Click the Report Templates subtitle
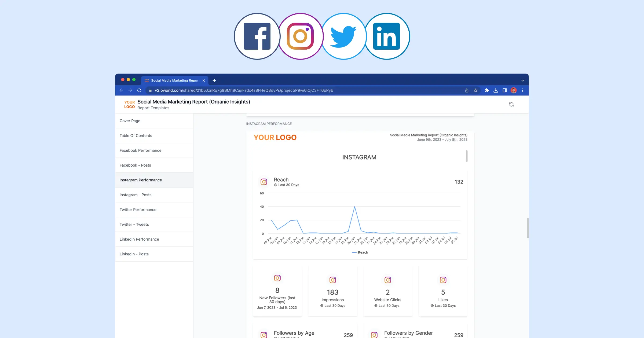The height and width of the screenshot is (338, 644). [153, 108]
